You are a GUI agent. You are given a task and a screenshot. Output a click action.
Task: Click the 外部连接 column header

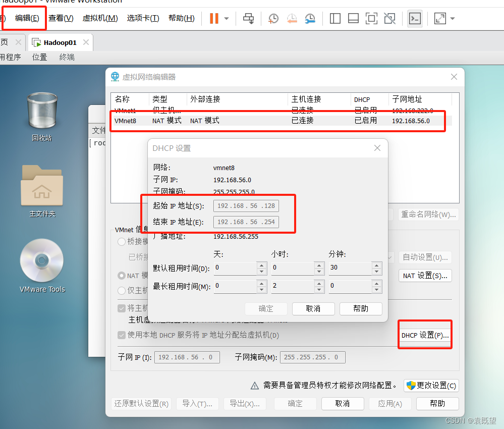coord(237,99)
